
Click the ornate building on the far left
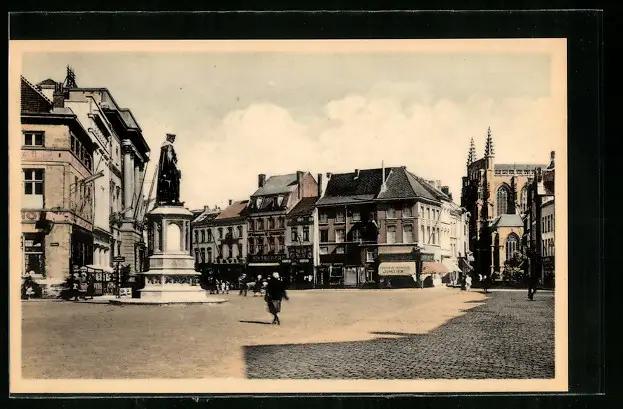click(x=60, y=190)
